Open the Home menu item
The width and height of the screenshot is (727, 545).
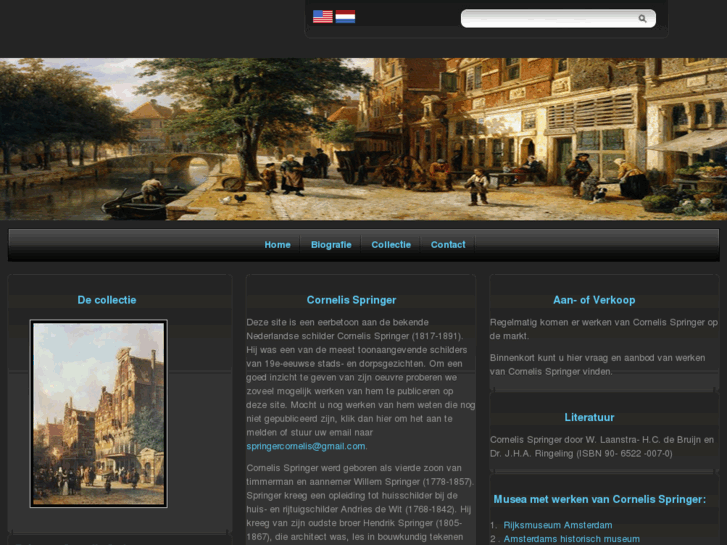277,244
